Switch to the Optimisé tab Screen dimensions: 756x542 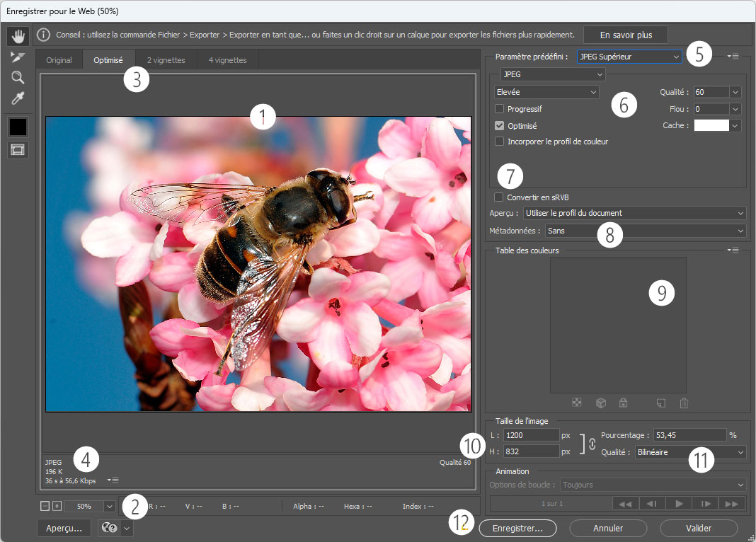108,59
